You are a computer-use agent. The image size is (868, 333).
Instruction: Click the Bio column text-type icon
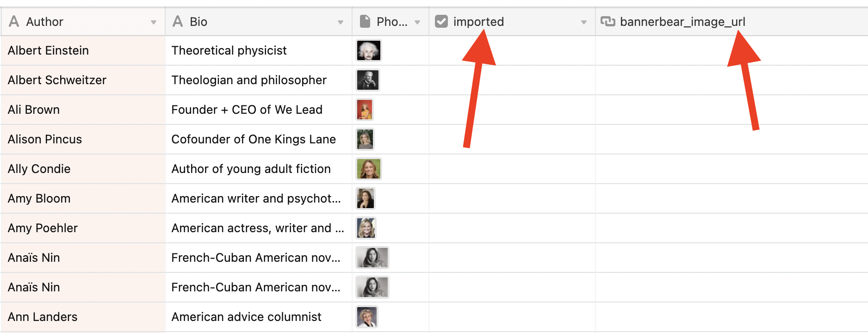178,22
